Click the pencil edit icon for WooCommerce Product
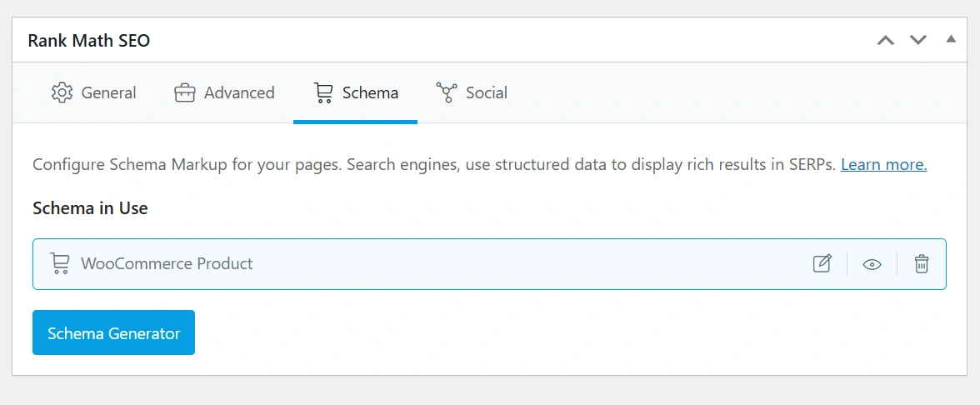The image size is (980, 405). pos(822,264)
